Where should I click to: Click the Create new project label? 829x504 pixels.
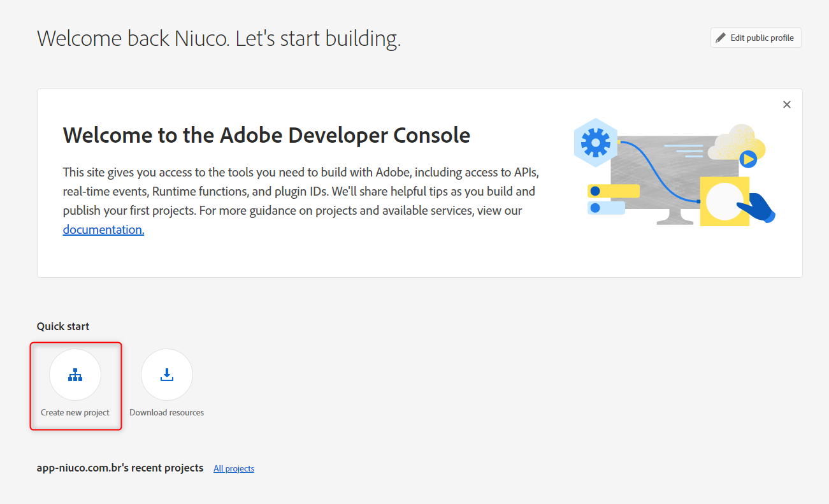(75, 412)
